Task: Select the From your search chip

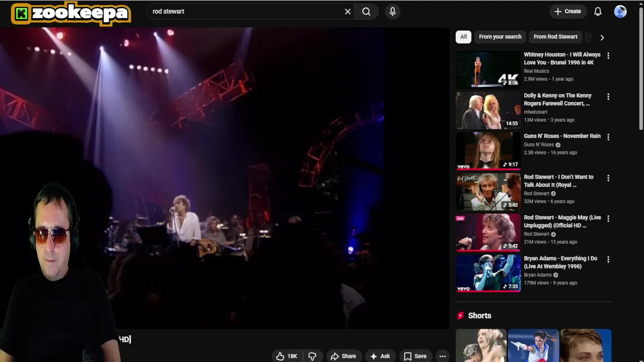Action: (500, 37)
